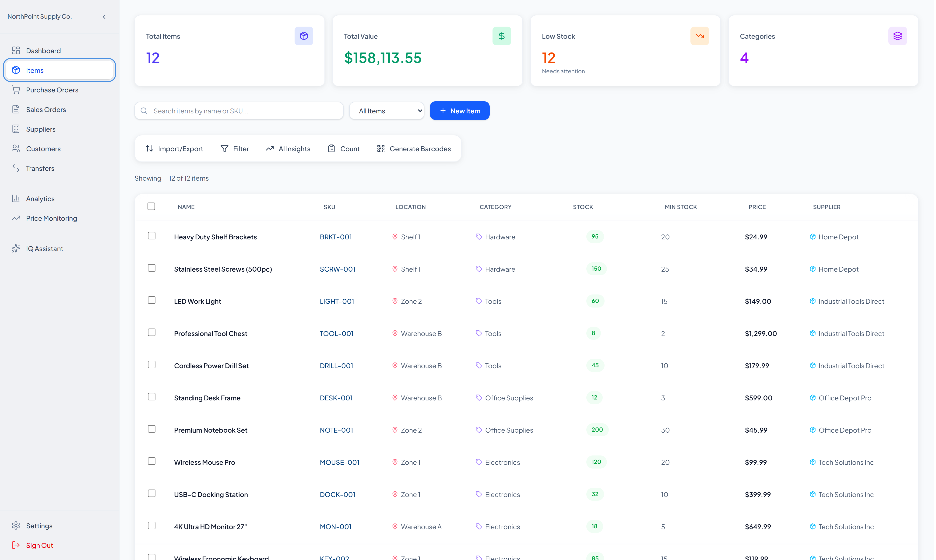Collapse the sidebar with the chevron arrow
936x560 pixels.
[x=104, y=17]
